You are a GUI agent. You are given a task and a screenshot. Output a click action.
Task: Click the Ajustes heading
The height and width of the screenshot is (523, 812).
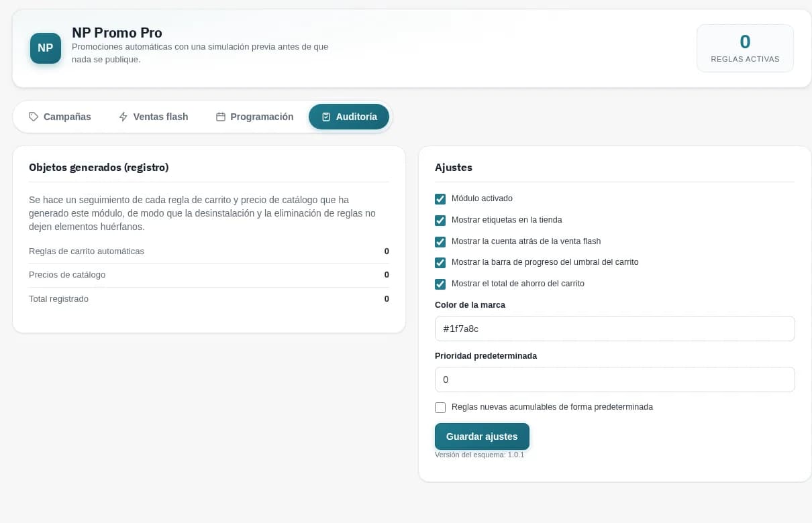454,168
